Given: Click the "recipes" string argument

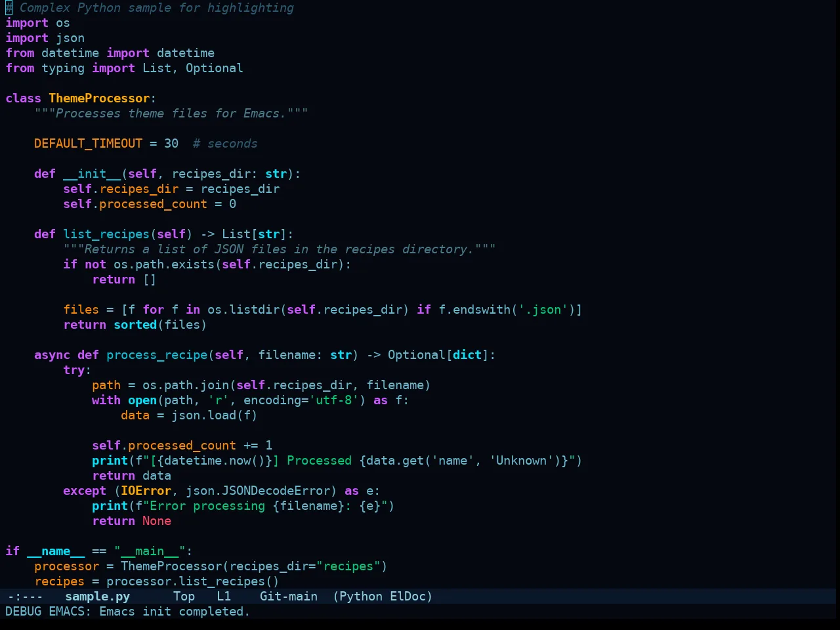Looking at the screenshot, I should coord(348,566).
